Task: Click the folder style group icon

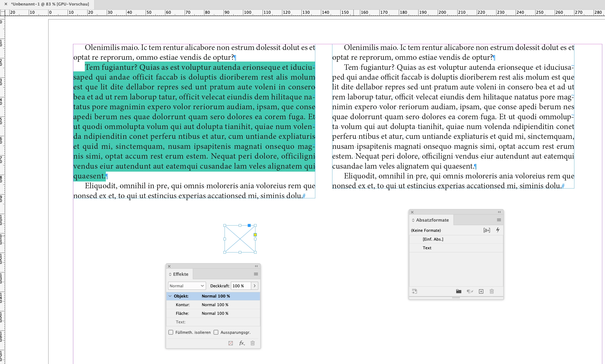Action: [459, 291]
